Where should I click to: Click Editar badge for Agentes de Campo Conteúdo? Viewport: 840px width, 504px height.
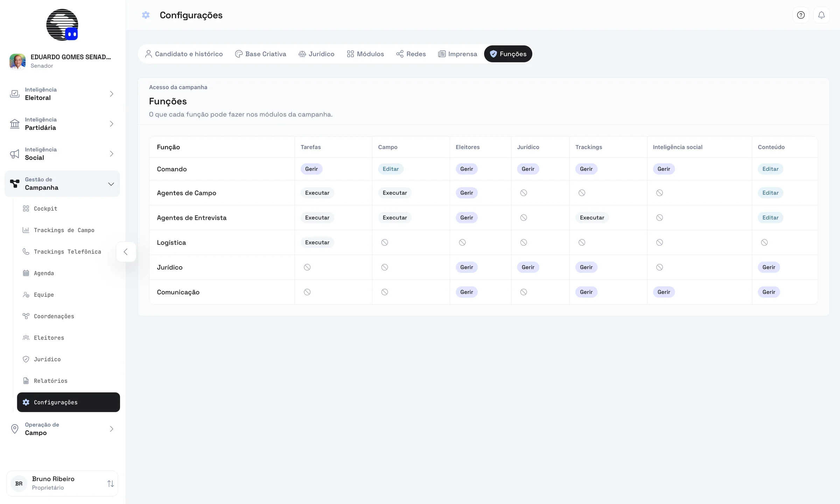pos(770,192)
